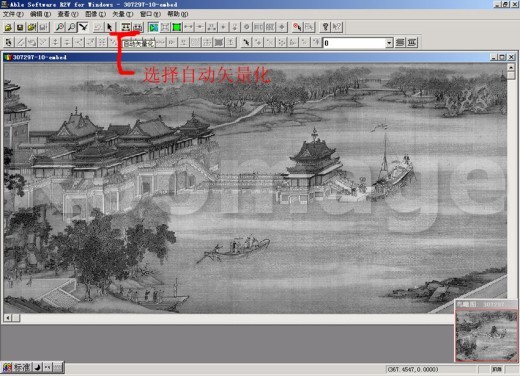Open the 图像 (Image) menu
The width and height of the screenshot is (520, 376).
pos(95,14)
